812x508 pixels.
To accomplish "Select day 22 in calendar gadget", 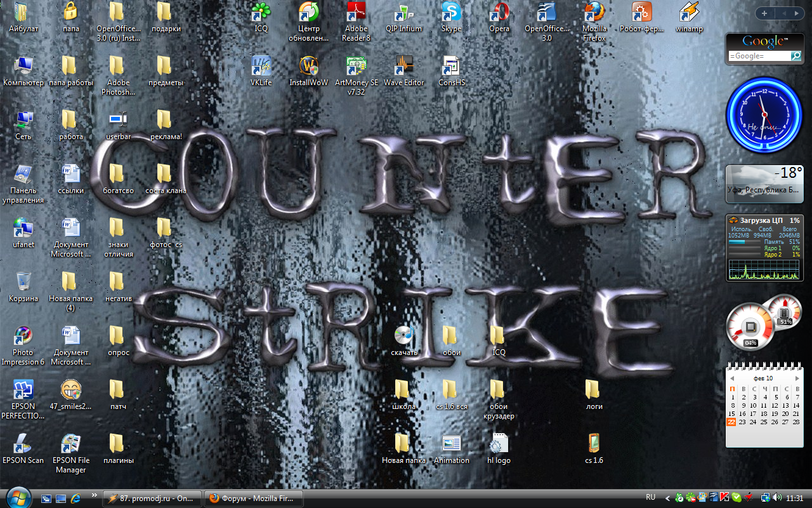I will 731,422.
